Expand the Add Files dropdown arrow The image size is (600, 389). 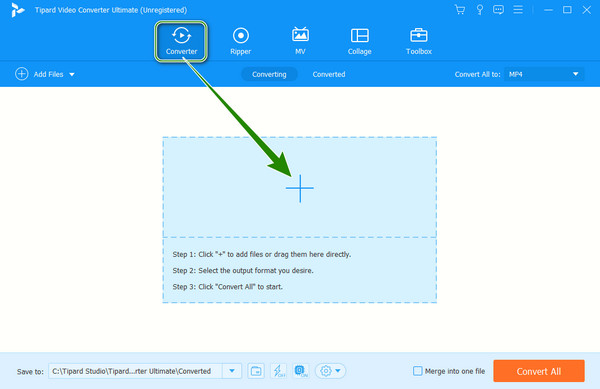72,75
